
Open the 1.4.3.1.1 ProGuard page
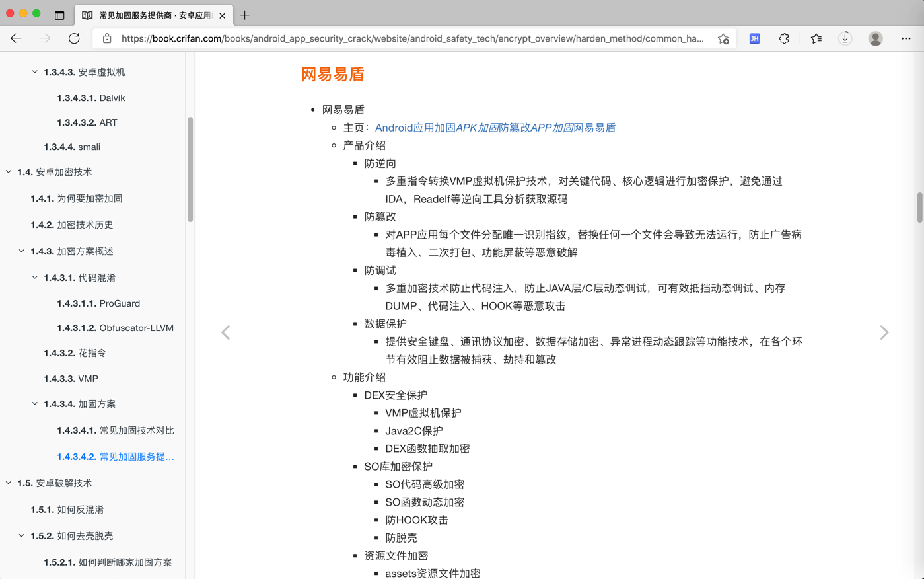coord(98,303)
